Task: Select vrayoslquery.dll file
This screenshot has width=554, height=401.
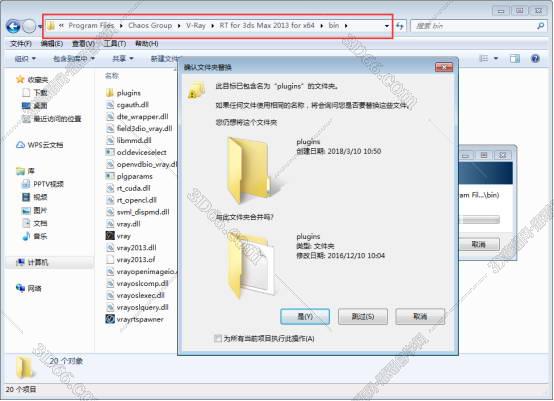Action: click(137, 307)
